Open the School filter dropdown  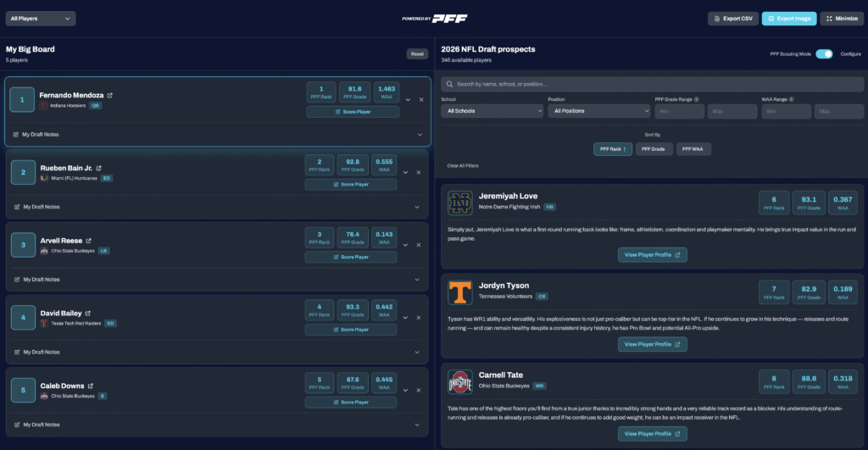[491, 111]
